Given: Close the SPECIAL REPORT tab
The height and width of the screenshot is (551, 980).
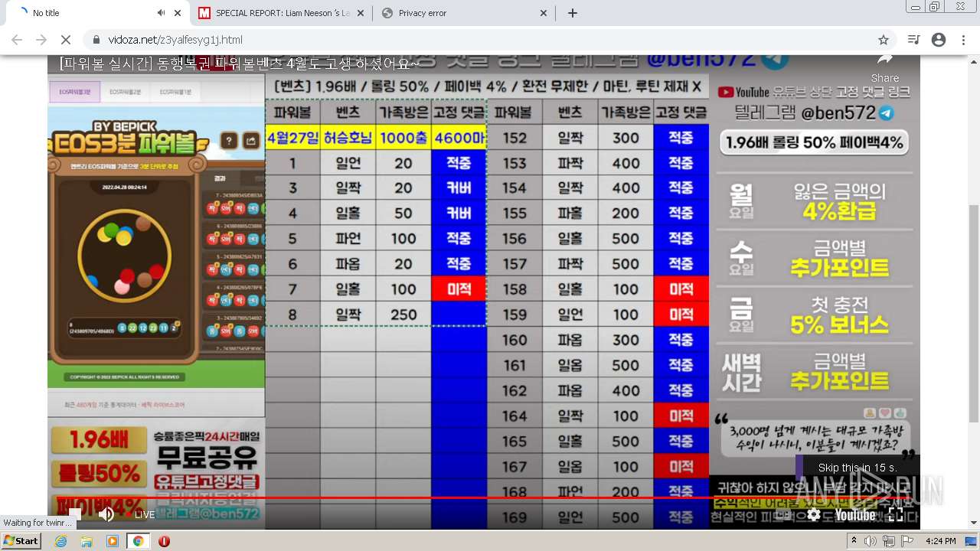Looking at the screenshot, I should click(x=360, y=13).
